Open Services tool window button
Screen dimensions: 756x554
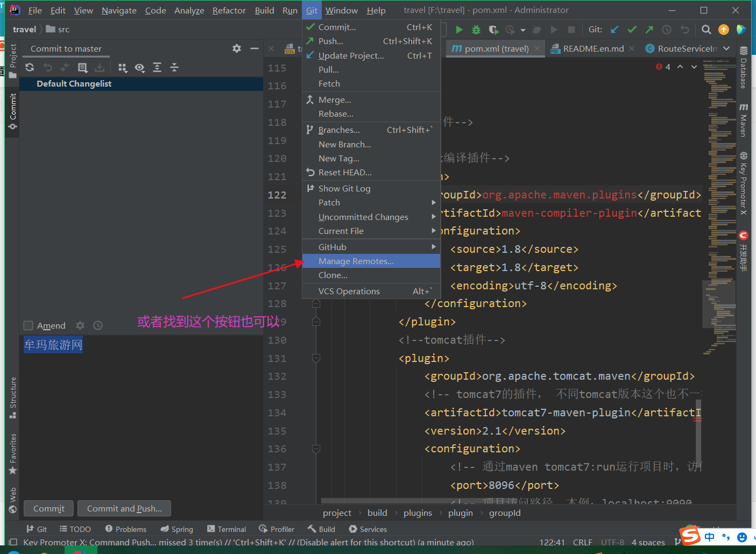[x=368, y=529]
